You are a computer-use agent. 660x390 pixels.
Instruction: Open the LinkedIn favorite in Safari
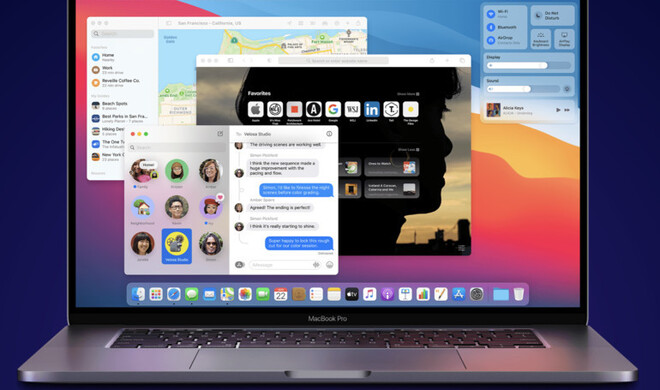point(372,109)
